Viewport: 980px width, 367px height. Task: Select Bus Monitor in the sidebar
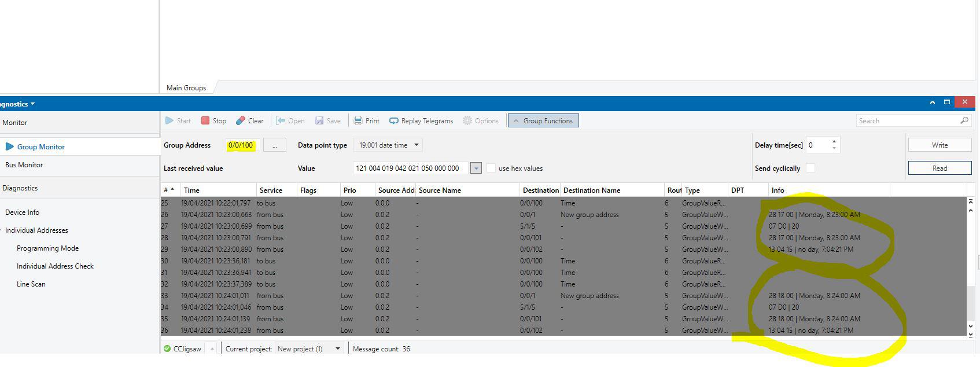24,165
